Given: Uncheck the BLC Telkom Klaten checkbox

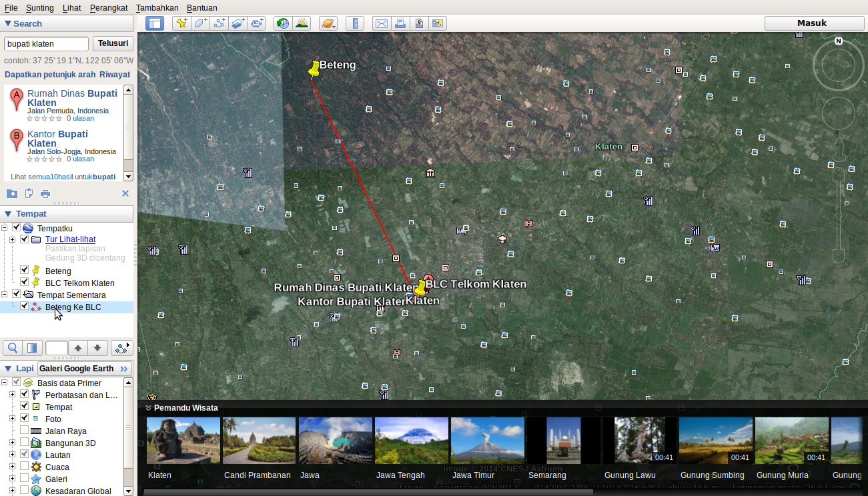Looking at the screenshot, I should 25,282.
